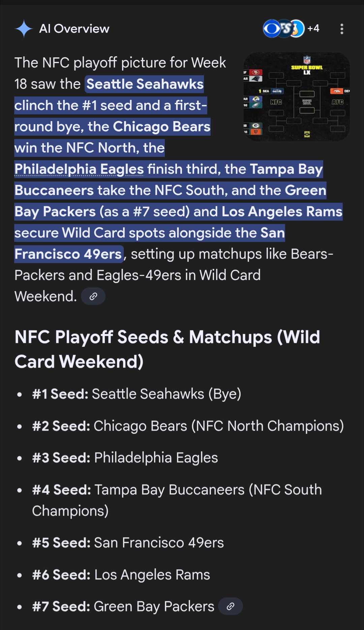Click highlighted "Francisco 49ers" text in summary
Screen dimensions: 364x630
coord(68,254)
